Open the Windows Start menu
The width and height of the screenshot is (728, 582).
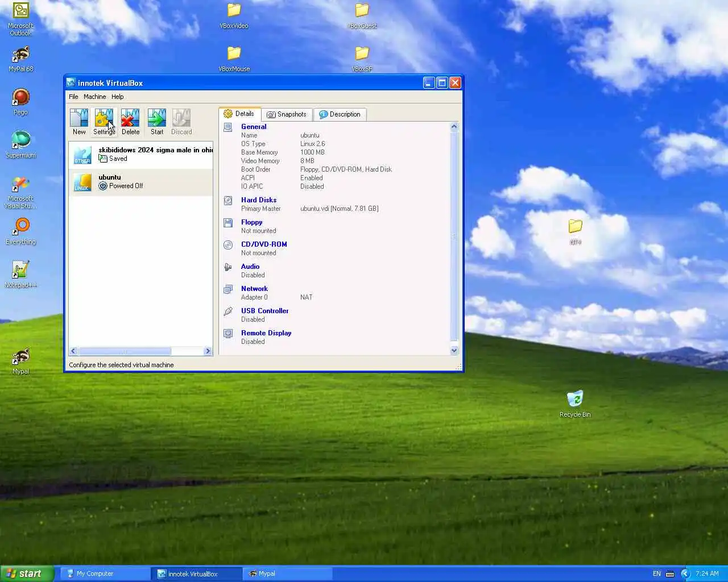pyautogui.click(x=27, y=573)
